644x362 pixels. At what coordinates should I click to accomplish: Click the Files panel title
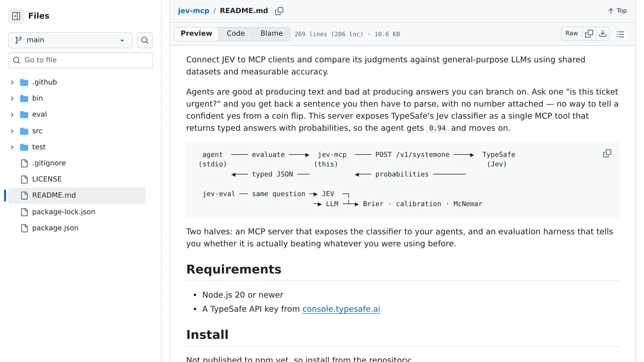coord(39,16)
